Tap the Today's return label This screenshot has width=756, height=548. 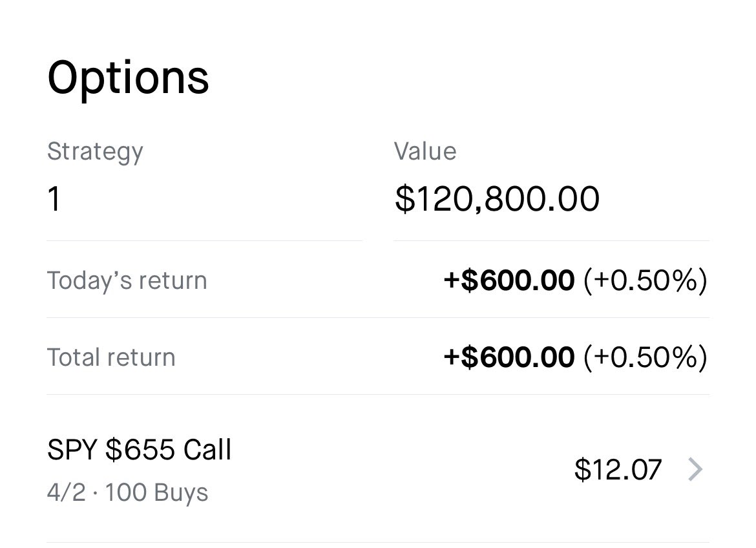click(x=127, y=280)
